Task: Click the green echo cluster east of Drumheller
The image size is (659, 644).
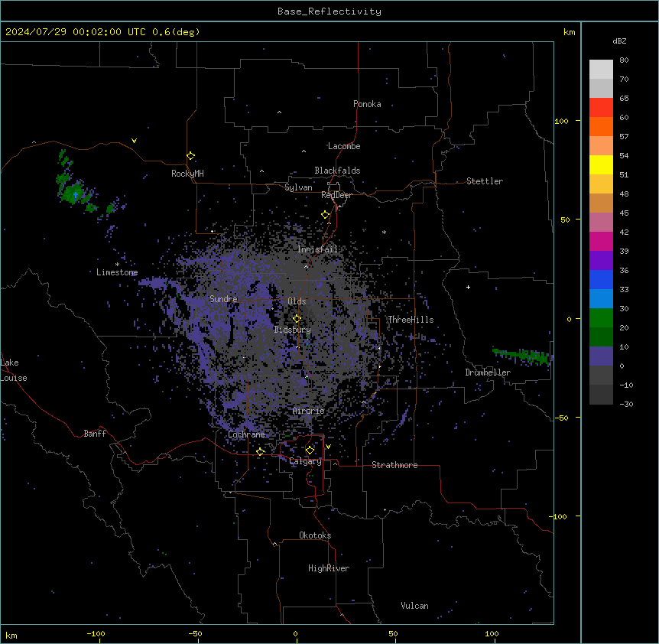Action: tap(521, 356)
